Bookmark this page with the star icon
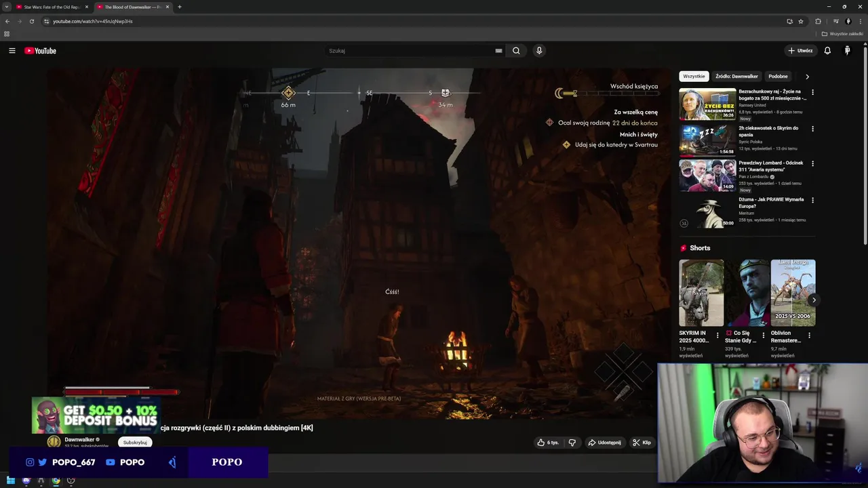The width and height of the screenshot is (868, 488). point(801,21)
